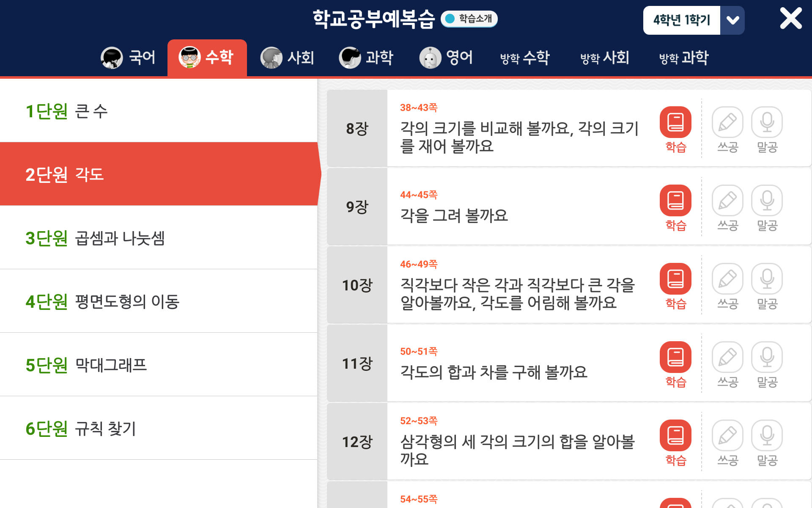812x508 pixels.
Task: Open the grade dropdown arrow next to 4학년 1학기
Action: 732,20
